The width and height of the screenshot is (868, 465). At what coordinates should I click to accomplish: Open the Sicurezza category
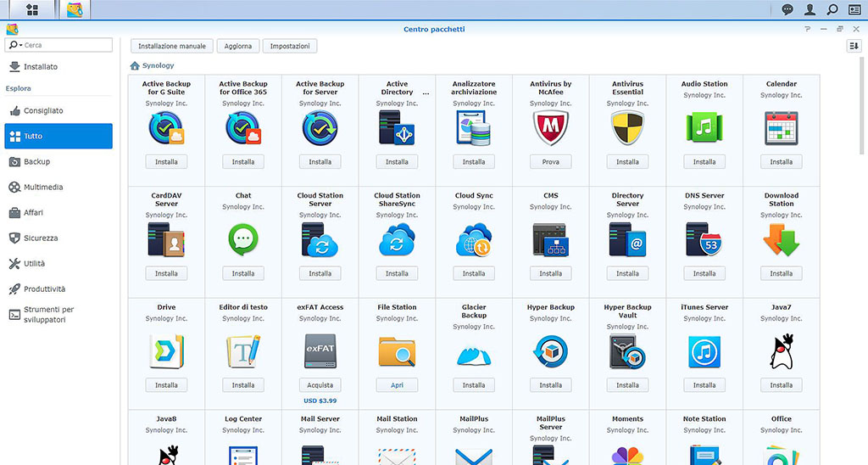coord(58,238)
